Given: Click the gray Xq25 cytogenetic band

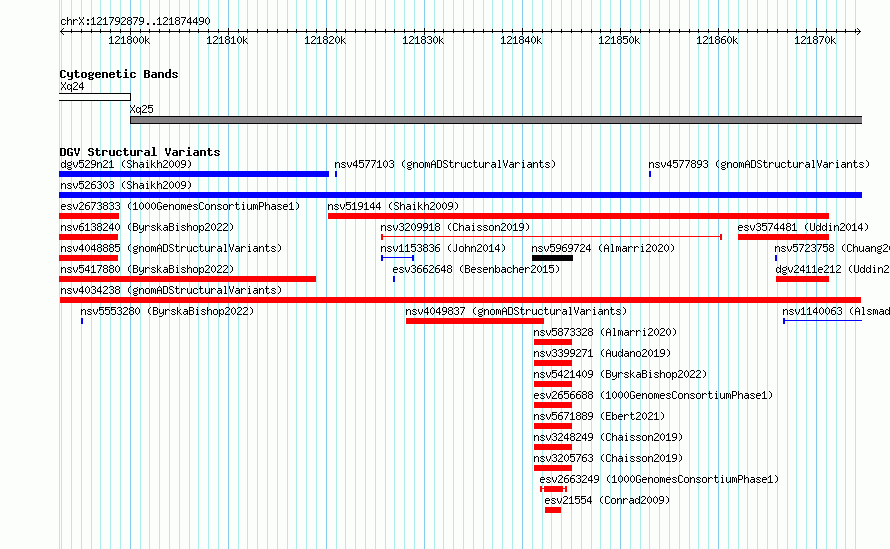Looking at the screenshot, I should coord(496,120).
